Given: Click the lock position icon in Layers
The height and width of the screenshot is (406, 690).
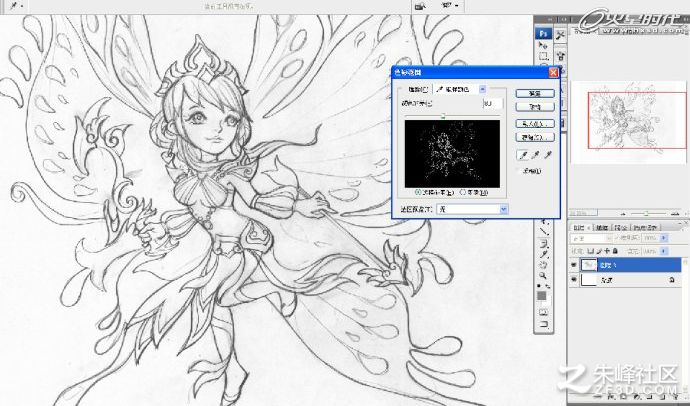Looking at the screenshot, I should [607, 251].
